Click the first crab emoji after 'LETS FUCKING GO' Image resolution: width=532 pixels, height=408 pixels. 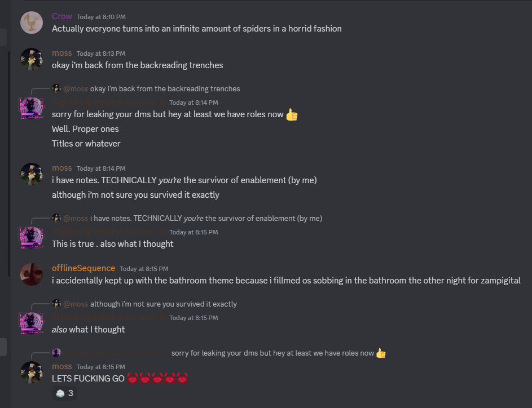(x=133, y=379)
